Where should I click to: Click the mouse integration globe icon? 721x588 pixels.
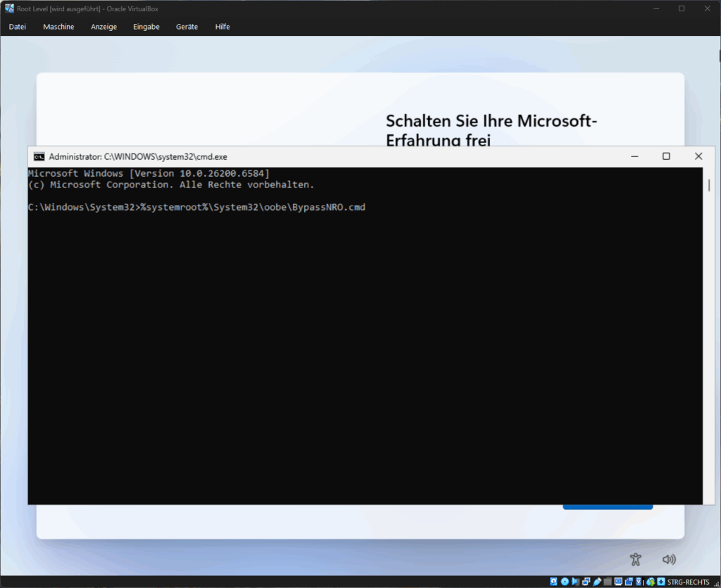pyautogui.click(x=651, y=582)
